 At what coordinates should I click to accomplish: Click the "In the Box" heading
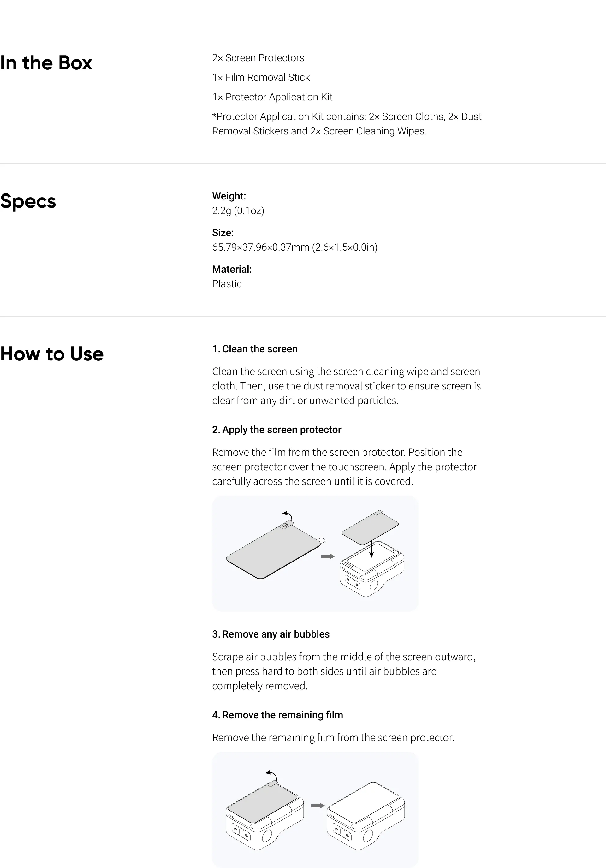tap(46, 63)
